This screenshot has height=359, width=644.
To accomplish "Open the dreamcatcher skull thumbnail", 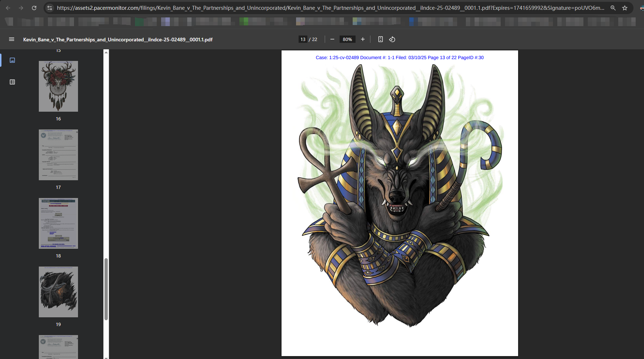I will (x=58, y=86).
